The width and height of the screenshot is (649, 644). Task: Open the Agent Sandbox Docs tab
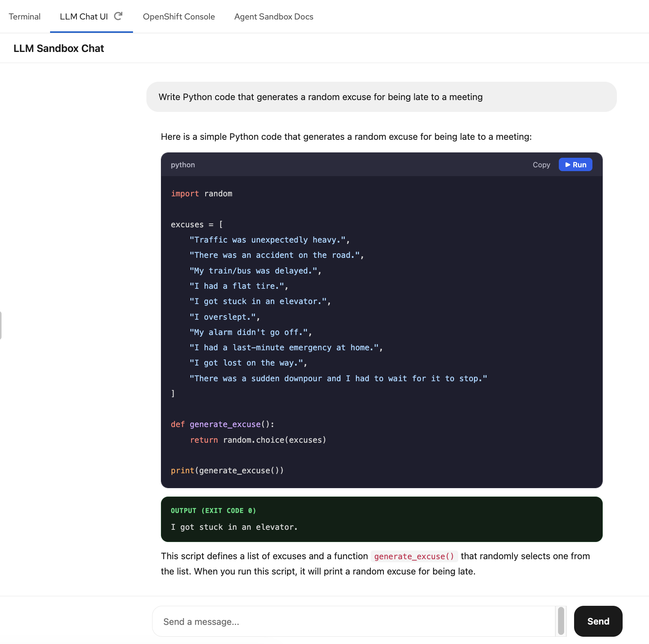click(274, 16)
